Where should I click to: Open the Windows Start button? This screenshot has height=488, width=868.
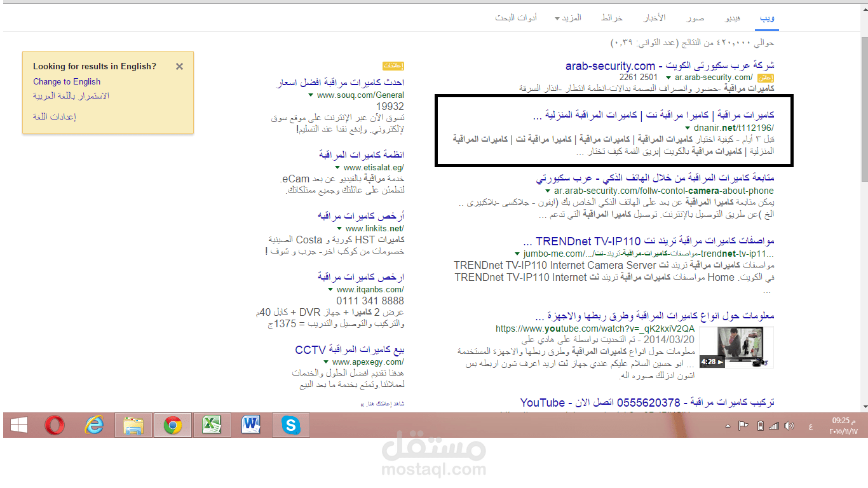[18, 425]
